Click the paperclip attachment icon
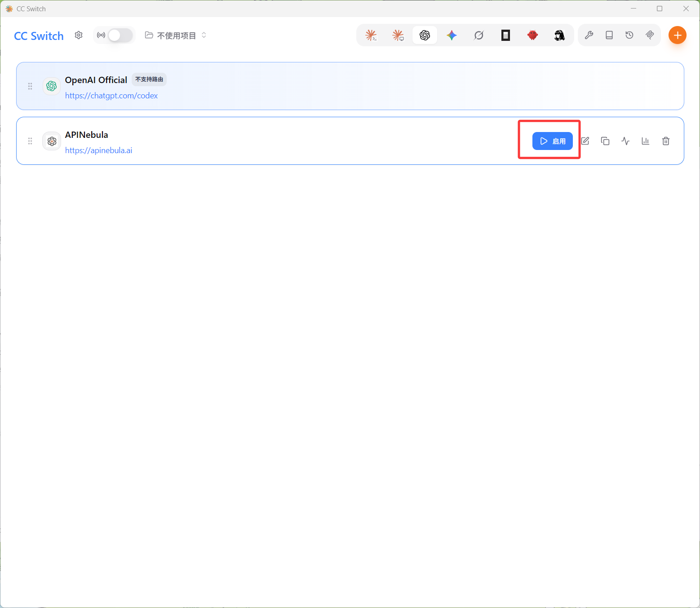The height and width of the screenshot is (608, 700). tap(650, 35)
